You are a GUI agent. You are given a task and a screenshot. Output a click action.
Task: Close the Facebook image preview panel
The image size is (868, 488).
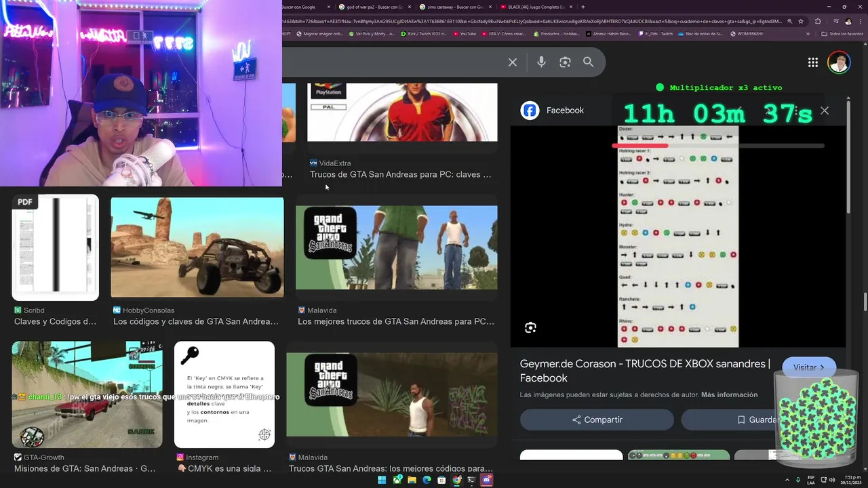coord(825,110)
